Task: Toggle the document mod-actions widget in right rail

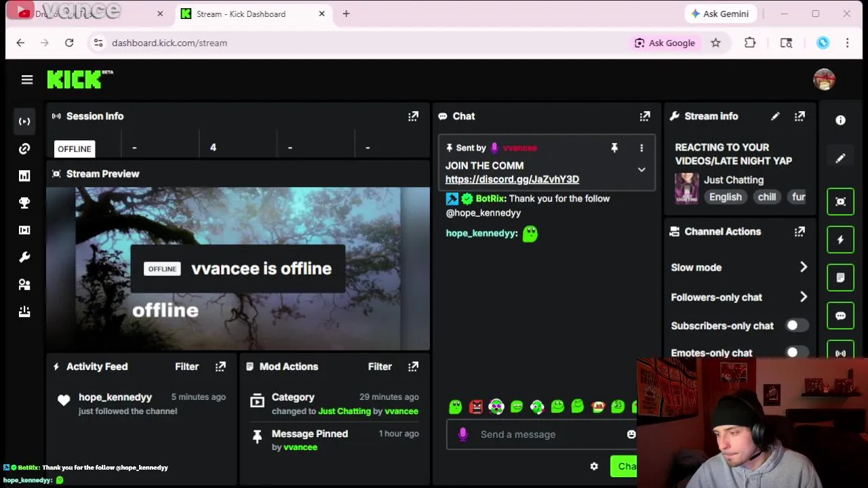Action: 840,277
